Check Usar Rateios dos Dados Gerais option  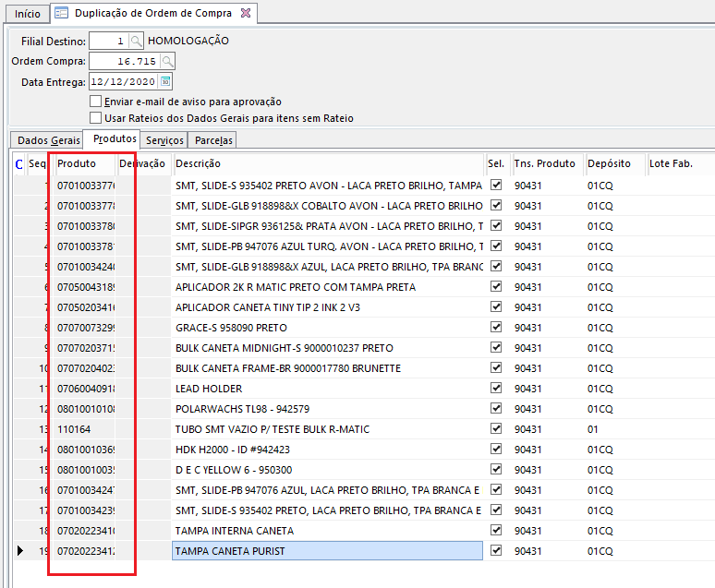95,118
